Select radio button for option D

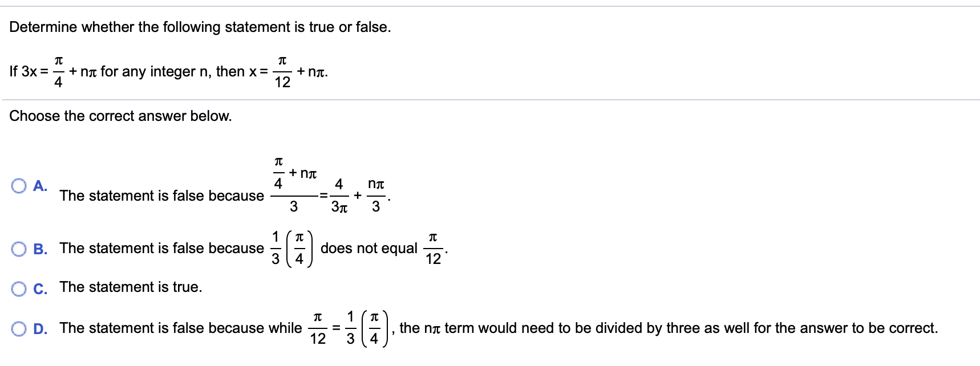pyautogui.click(x=19, y=328)
